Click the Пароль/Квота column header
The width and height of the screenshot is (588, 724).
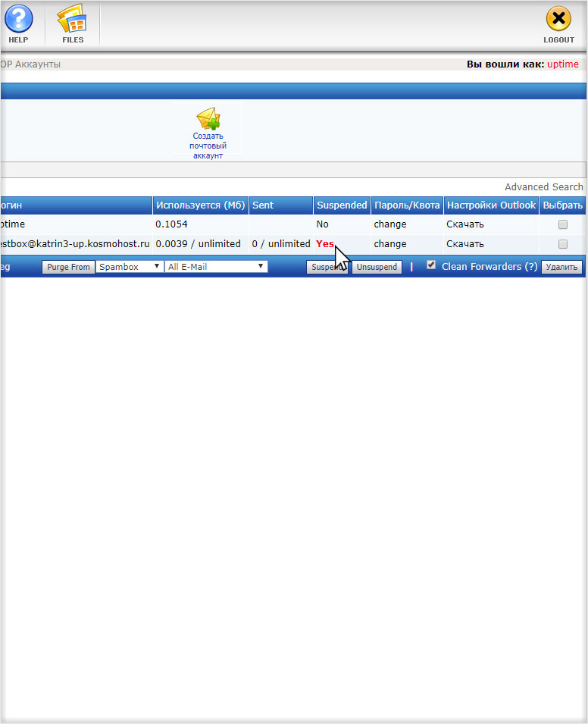click(x=407, y=205)
